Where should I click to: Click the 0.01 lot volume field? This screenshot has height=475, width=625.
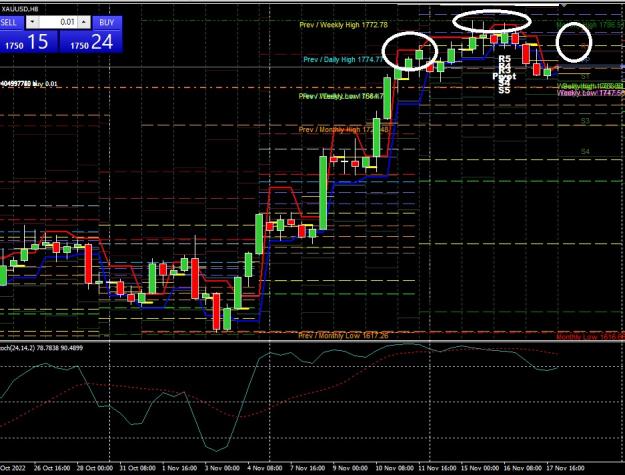point(58,22)
